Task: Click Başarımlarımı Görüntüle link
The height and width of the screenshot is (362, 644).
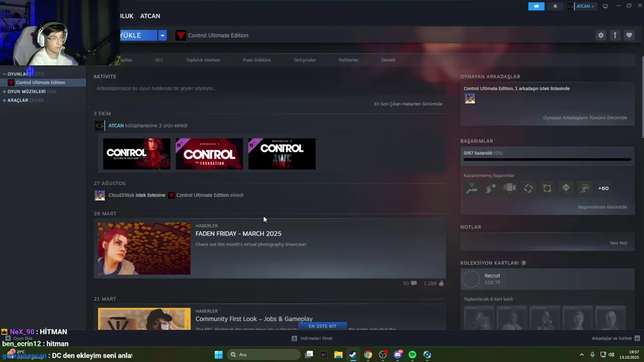Action: pyautogui.click(x=602, y=207)
